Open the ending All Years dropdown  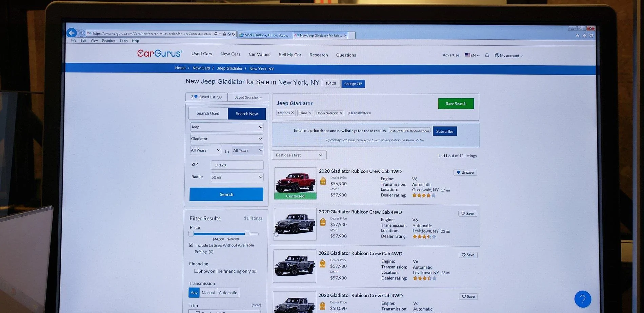point(248,150)
